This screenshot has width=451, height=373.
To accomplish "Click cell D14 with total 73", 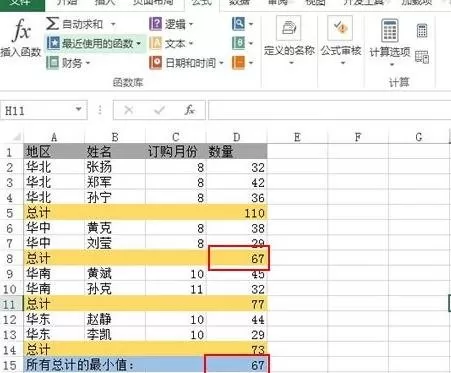I will click(237, 349).
